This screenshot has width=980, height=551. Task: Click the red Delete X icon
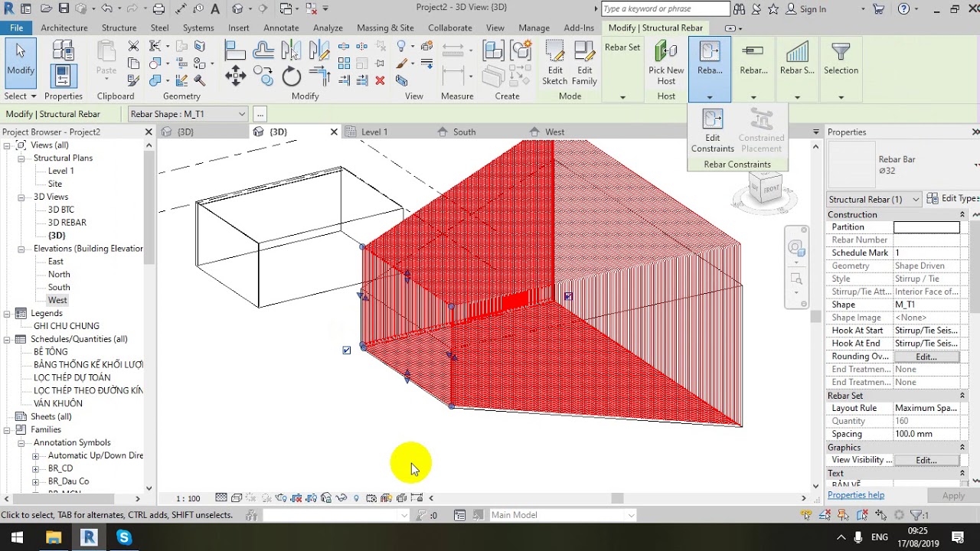(381, 80)
